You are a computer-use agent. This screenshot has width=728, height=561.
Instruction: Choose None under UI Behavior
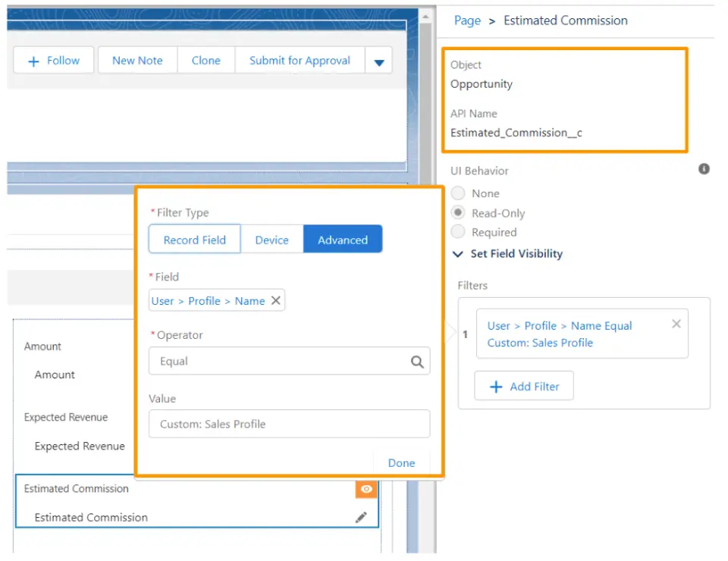[x=460, y=193]
